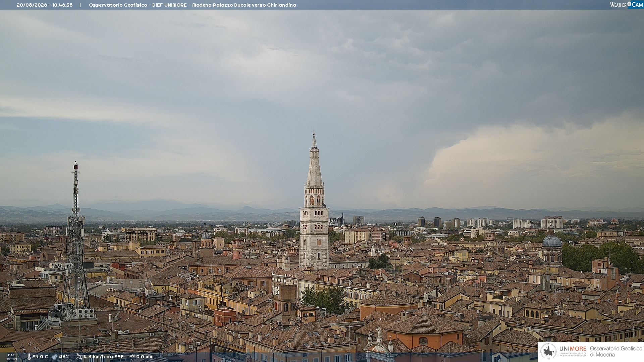Image resolution: width=644 pixels, height=362 pixels.
Task: Click the humidity water drops icon
Action: click(55, 357)
